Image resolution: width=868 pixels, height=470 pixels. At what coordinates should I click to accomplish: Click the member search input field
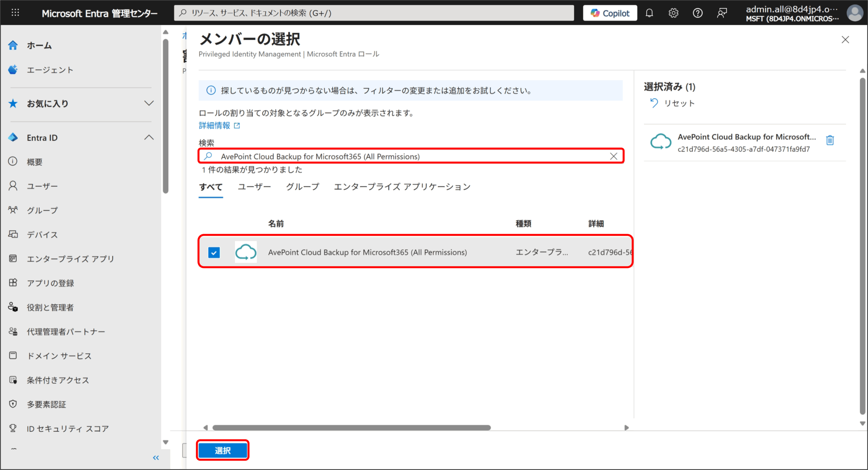(407, 156)
